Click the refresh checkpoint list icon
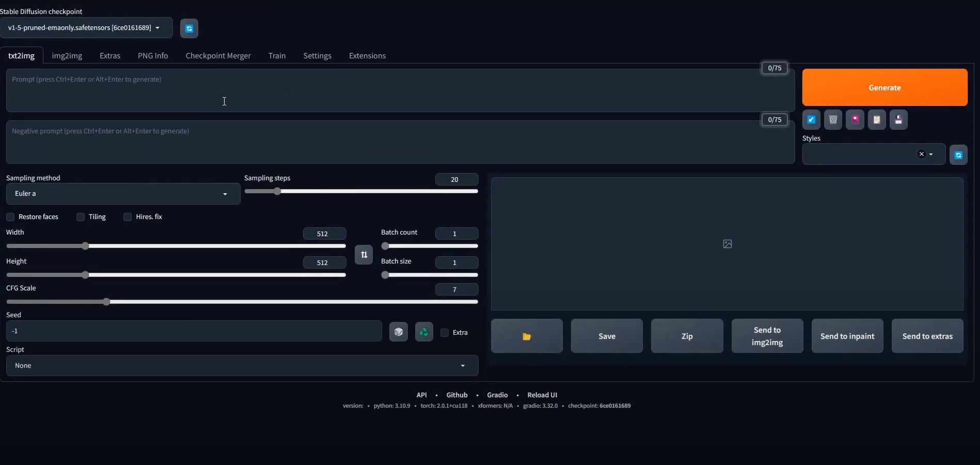980x465 pixels. [189, 28]
